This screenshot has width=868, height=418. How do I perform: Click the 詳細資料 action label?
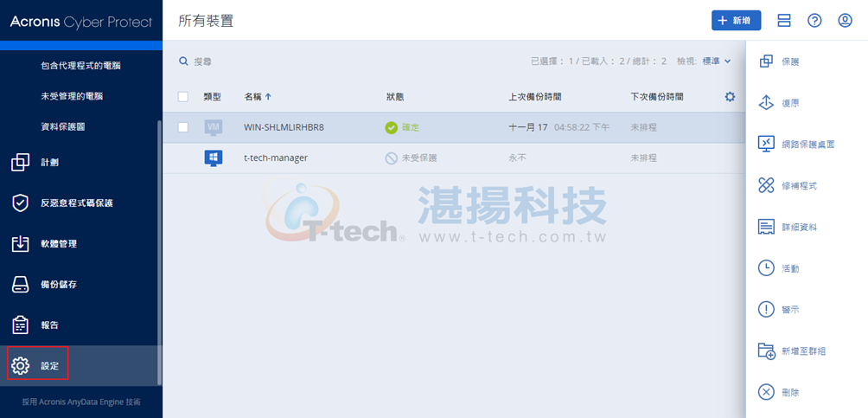800,227
